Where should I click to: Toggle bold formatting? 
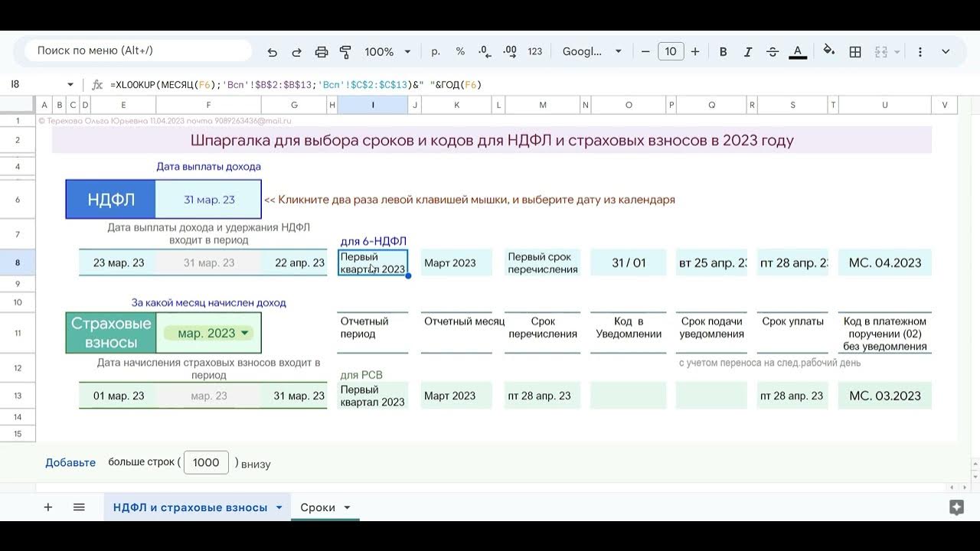click(723, 51)
